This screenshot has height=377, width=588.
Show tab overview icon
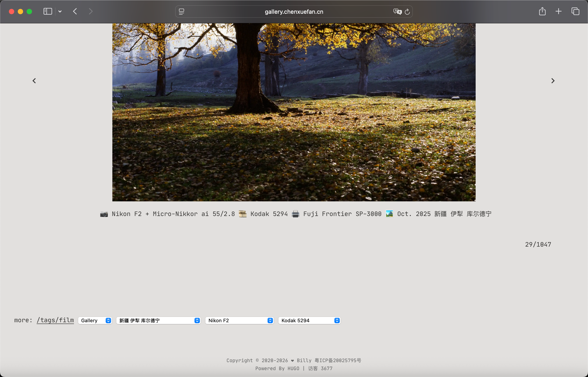point(575,11)
